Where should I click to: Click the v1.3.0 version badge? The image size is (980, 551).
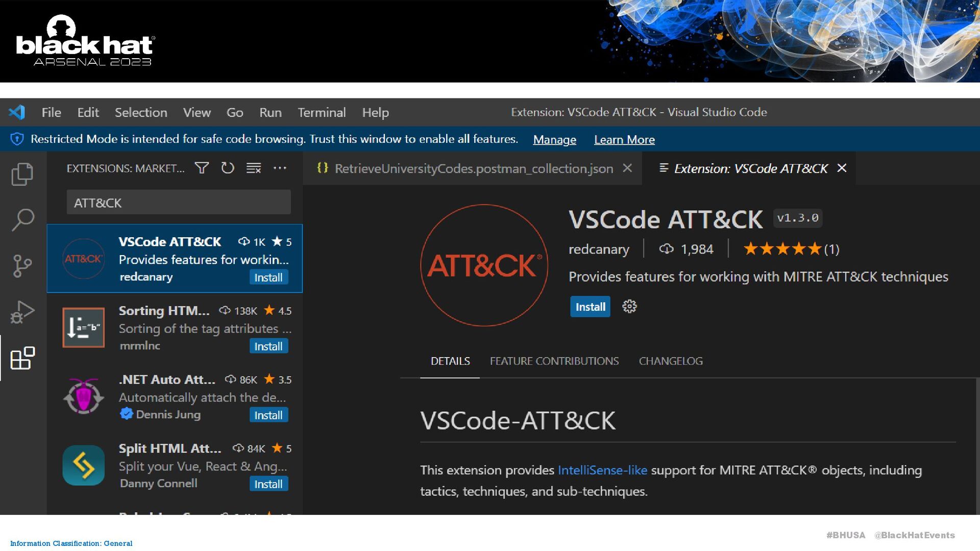coord(797,218)
